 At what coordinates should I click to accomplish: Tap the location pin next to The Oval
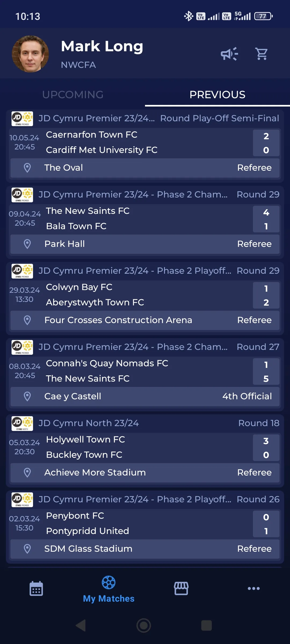tap(27, 168)
